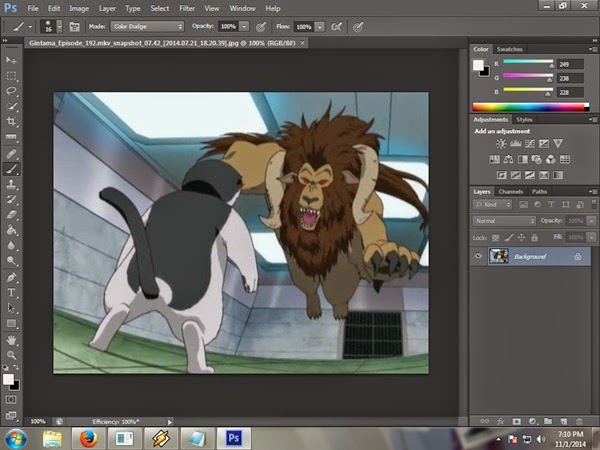Switch to the Swatches tab
Screen dimensions: 600x450
pyautogui.click(x=509, y=49)
